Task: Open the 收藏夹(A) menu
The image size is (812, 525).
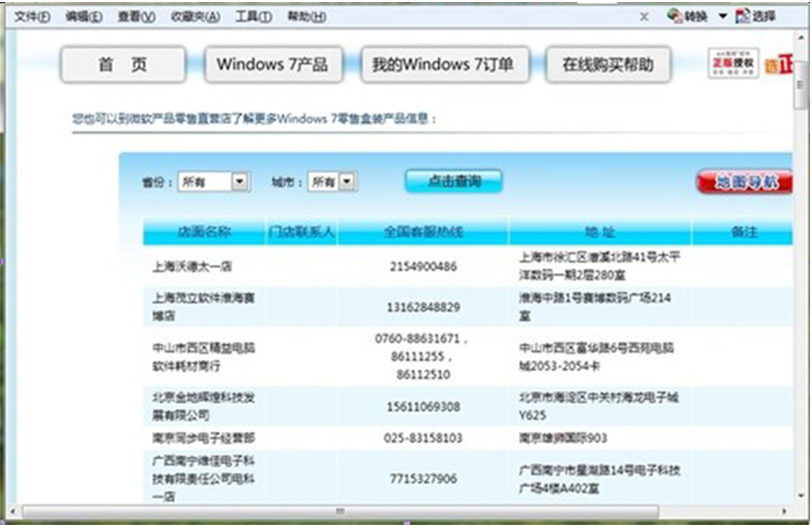Action: (196, 18)
